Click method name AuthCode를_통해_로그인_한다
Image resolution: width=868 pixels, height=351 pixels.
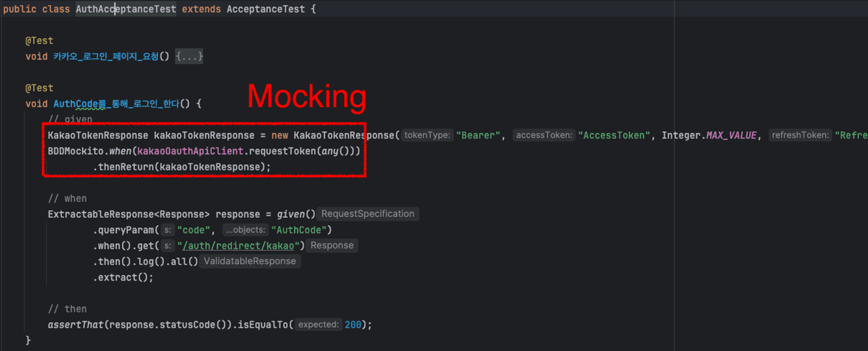(116, 104)
